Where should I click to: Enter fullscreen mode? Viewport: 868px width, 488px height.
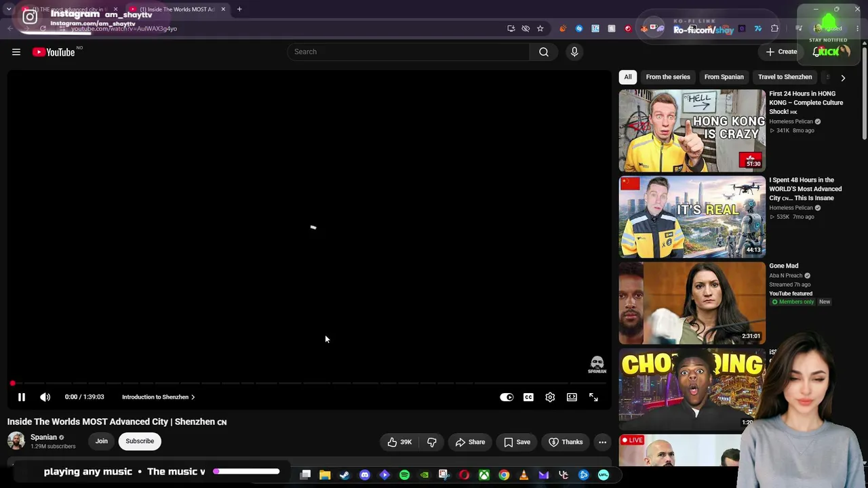pos(593,397)
